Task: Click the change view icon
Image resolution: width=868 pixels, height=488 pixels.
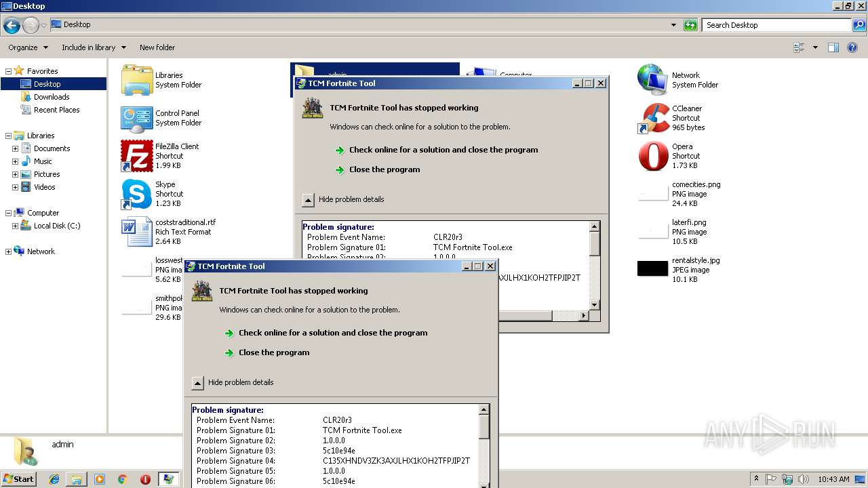Action: pos(799,47)
